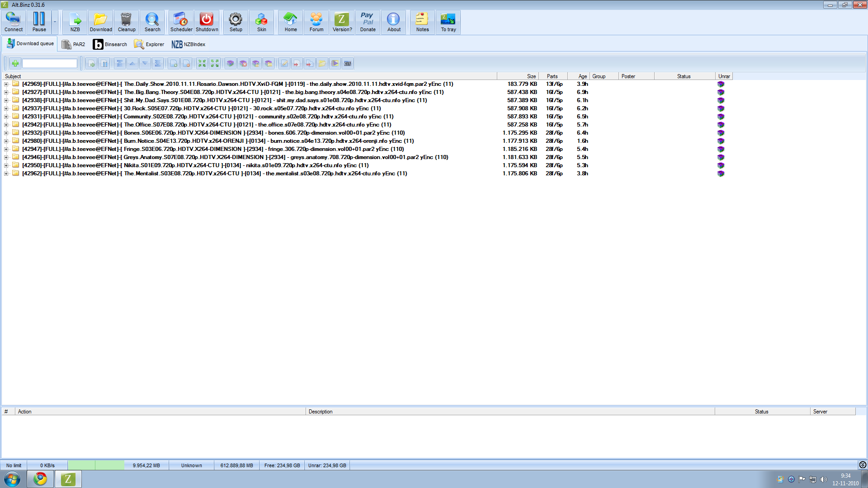Click the queue filter text field
Image resolution: width=868 pixels, height=488 pixels.
(x=50, y=64)
